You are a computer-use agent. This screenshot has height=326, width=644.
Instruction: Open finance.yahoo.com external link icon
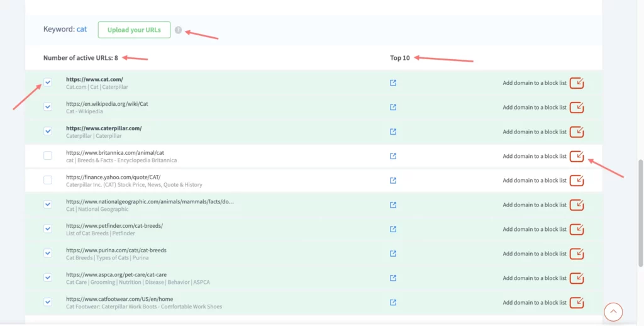pos(393,181)
